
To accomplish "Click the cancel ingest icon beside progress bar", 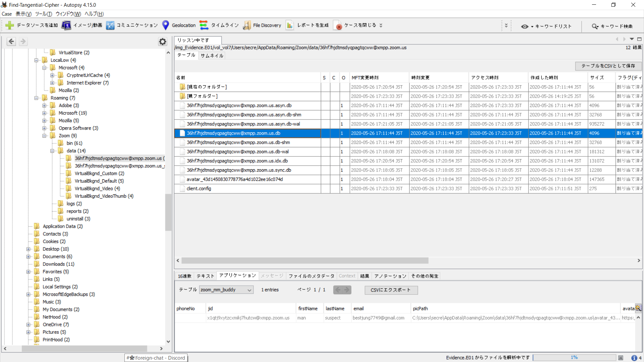I will (621, 358).
